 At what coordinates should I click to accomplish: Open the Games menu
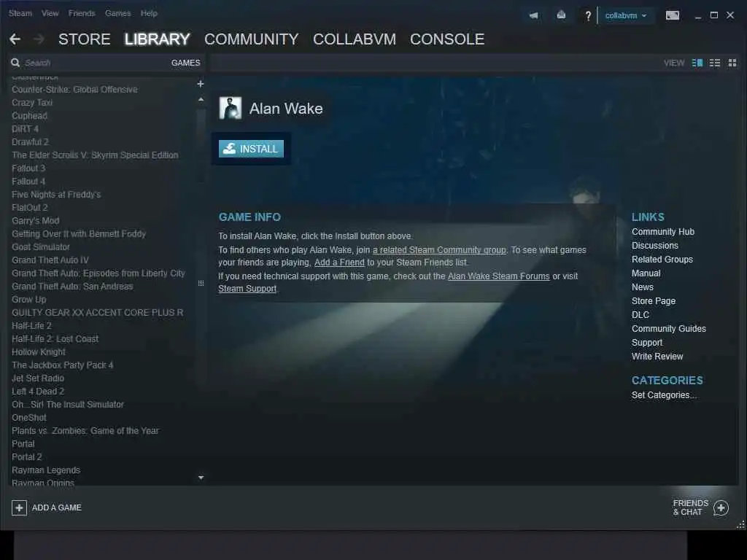click(x=117, y=13)
